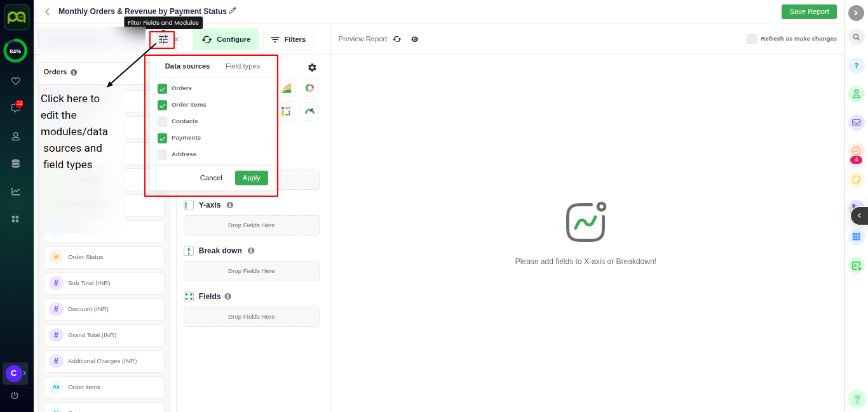Toggle Refresh as make changes checkbox
The width and height of the screenshot is (868, 412).
[x=751, y=39]
